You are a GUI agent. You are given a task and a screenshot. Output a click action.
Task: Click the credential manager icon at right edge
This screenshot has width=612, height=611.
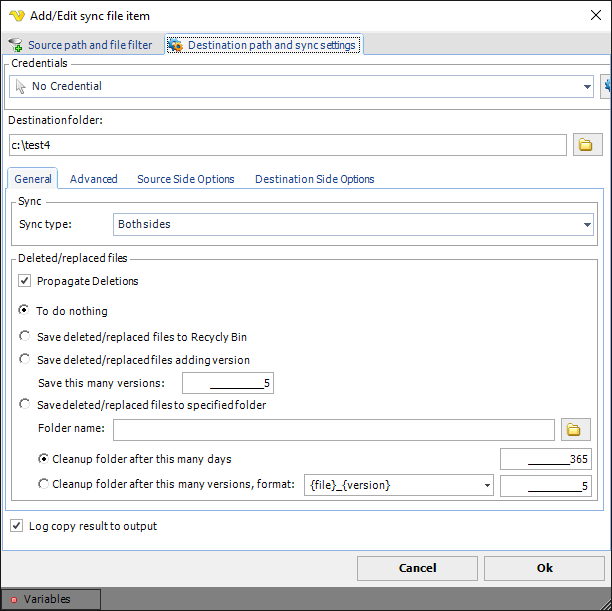[606, 87]
